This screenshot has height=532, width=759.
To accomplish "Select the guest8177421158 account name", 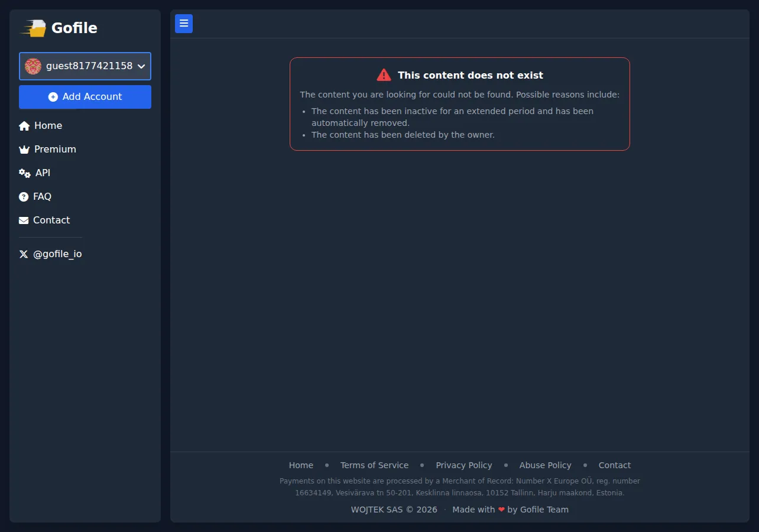I will (89, 66).
